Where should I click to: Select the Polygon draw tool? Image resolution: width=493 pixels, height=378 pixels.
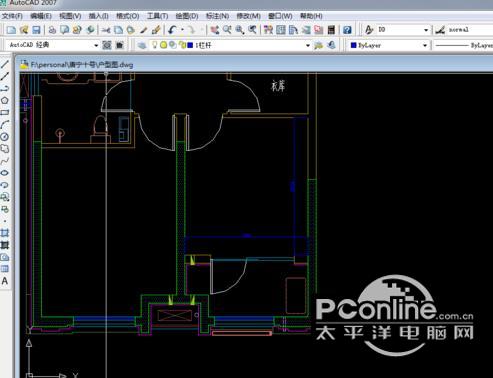pyautogui.click(x=5, y=100)
